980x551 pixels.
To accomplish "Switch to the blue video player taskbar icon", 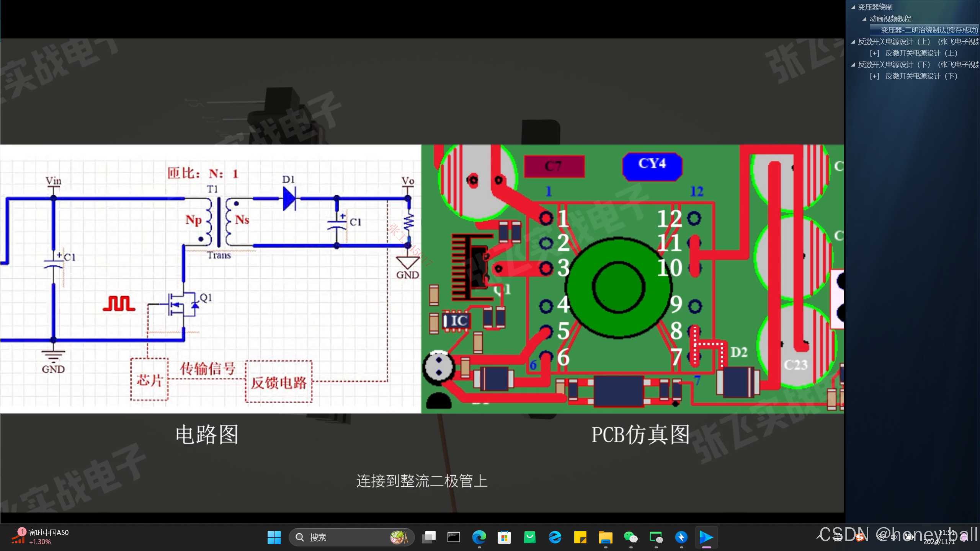I will point(706,537).
